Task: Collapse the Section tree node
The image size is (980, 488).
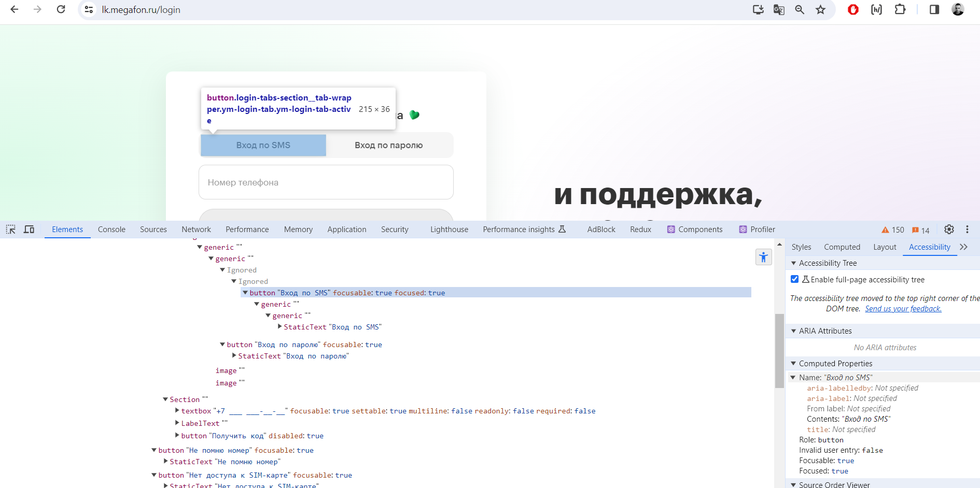Action: (x=165, y=399)
